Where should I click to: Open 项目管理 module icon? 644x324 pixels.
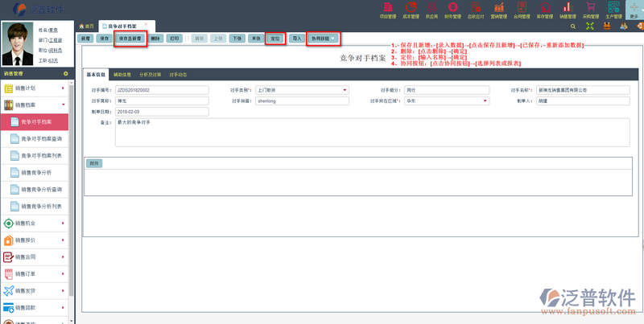pyautogui.click(x=387, y=7)
